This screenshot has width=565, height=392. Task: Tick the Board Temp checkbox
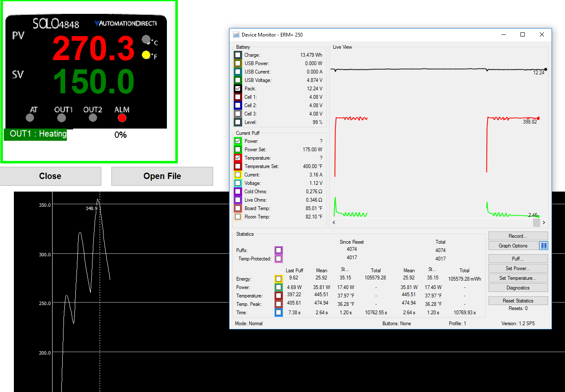pos(238,208)
